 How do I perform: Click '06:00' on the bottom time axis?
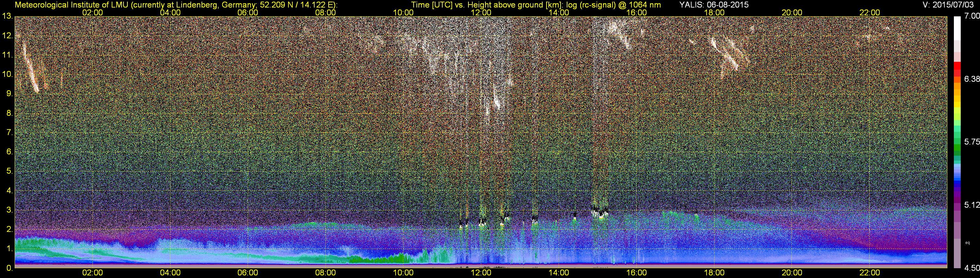pos(248,273)
